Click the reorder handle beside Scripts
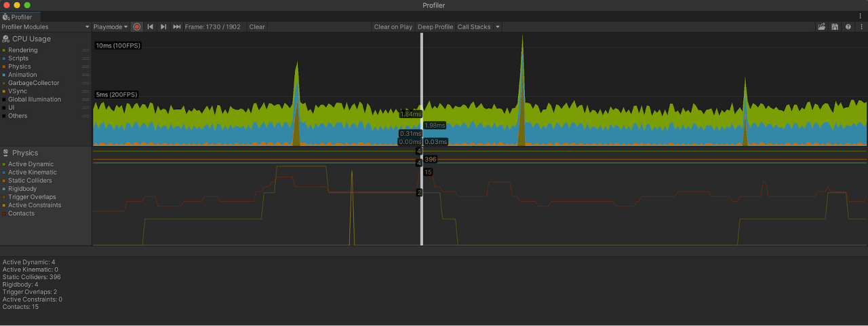The width and height of the screenshot is (868, 326). click(86, 58)
